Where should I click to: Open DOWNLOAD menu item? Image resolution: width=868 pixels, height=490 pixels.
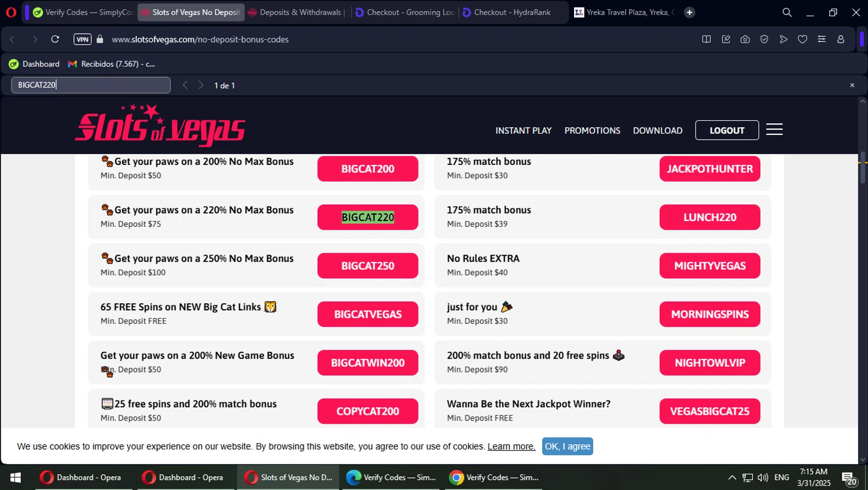point(657,131)
